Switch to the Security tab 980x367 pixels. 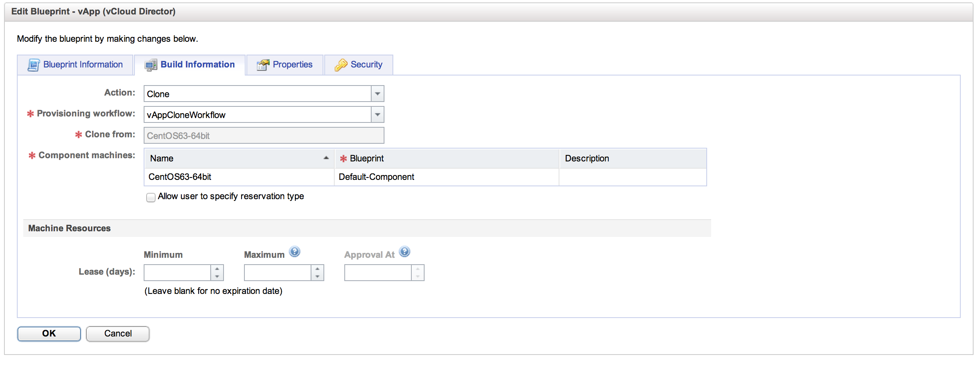coord(366,65)
